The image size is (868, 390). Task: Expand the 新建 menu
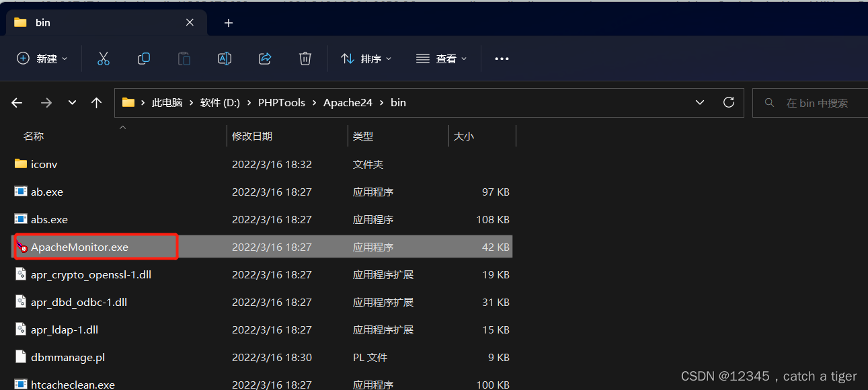[x=42, y=58]
